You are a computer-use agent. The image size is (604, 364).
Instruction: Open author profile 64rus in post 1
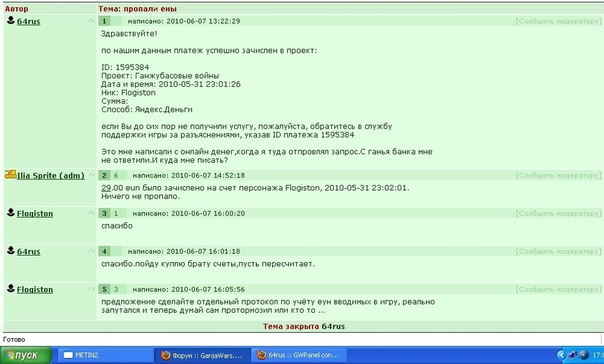coord(29,21)
